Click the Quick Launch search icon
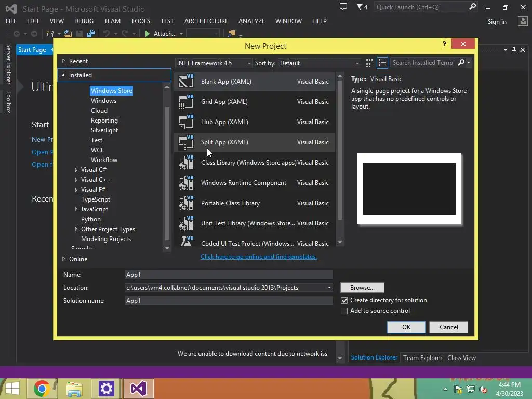 tap(472, 7)
